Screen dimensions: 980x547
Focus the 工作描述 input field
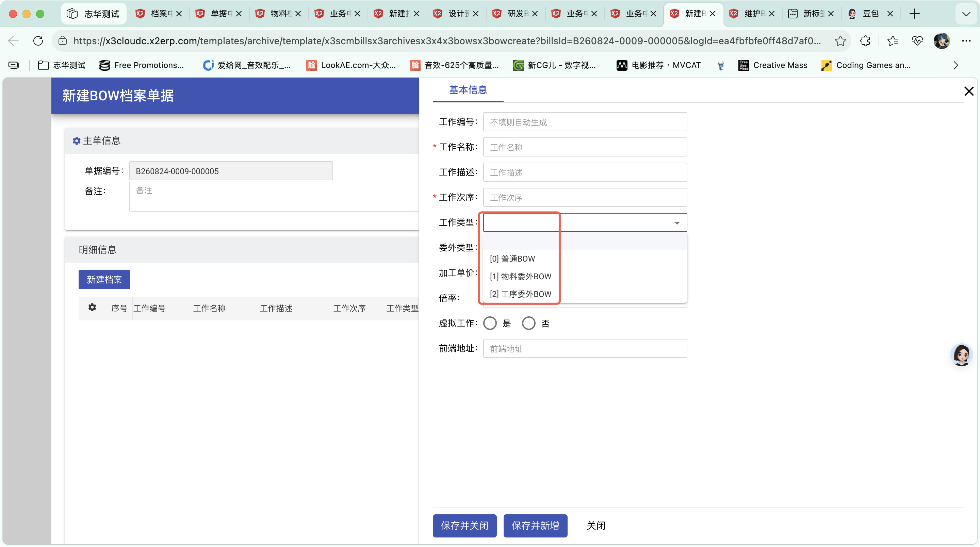(585, 172)
